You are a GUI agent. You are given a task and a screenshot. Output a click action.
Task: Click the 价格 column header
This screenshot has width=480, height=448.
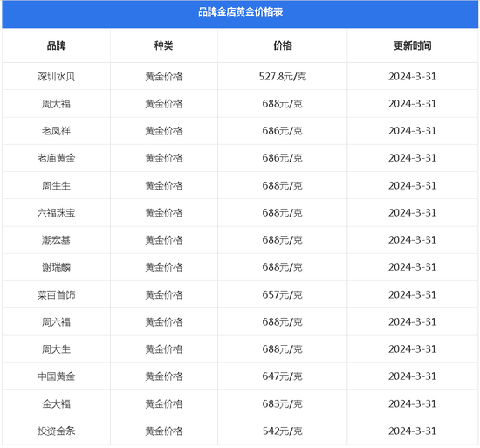(283, 45)
